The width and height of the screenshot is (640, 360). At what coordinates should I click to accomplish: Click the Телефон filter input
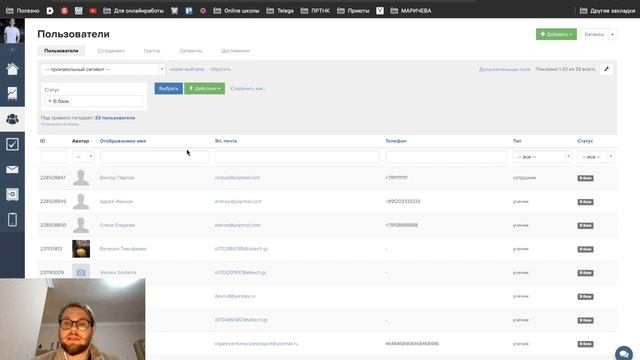click(x=446, y=157)
